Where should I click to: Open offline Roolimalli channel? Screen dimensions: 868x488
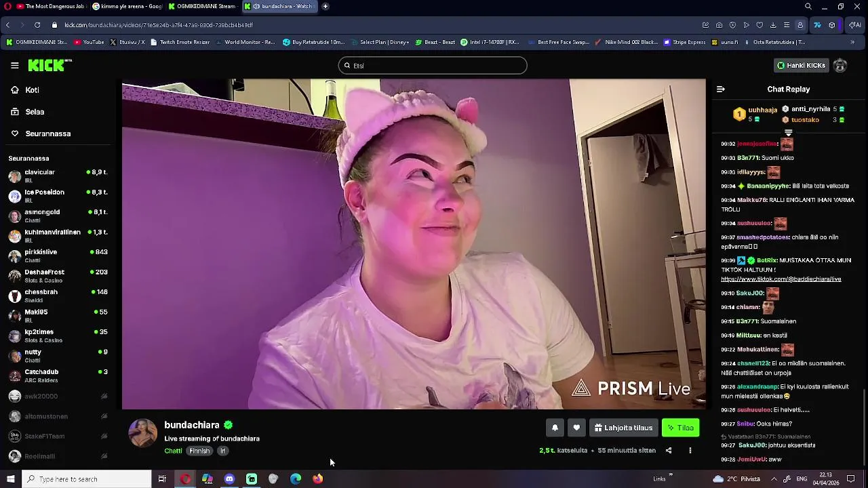58,456
